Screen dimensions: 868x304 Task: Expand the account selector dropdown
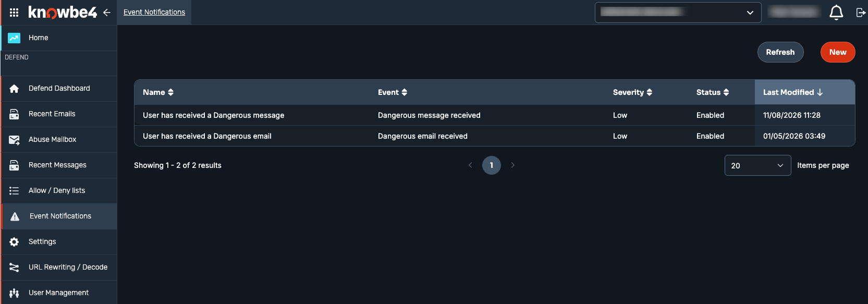(678, 13)
